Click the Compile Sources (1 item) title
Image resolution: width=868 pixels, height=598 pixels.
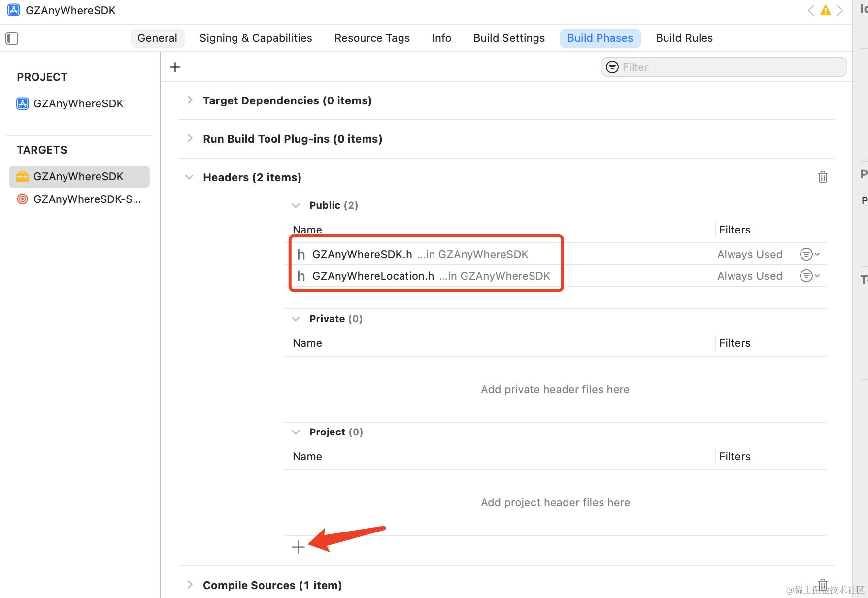(272, 585)
